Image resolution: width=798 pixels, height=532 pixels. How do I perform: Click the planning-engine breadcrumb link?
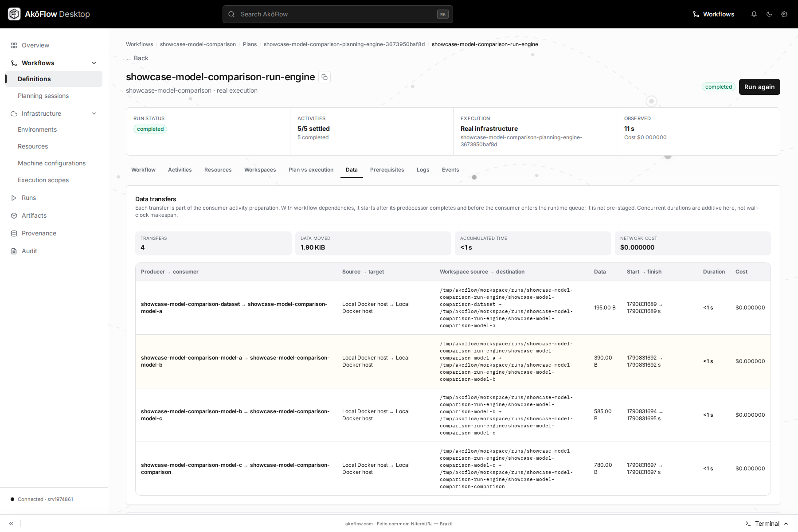[344, 44]
